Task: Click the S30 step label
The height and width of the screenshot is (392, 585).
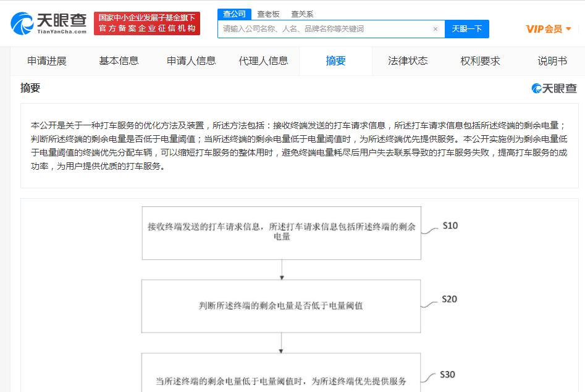Action: (447, 375)
